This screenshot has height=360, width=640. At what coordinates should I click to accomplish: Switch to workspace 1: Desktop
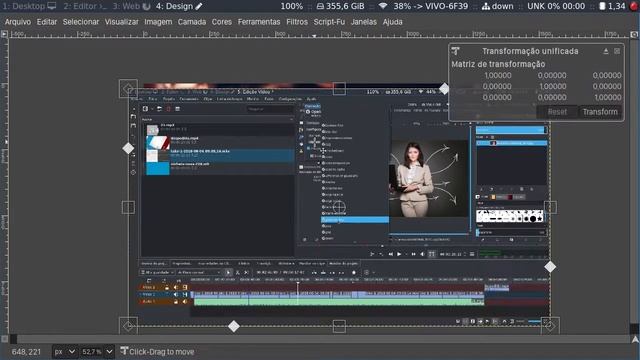[x=29, y=6]
